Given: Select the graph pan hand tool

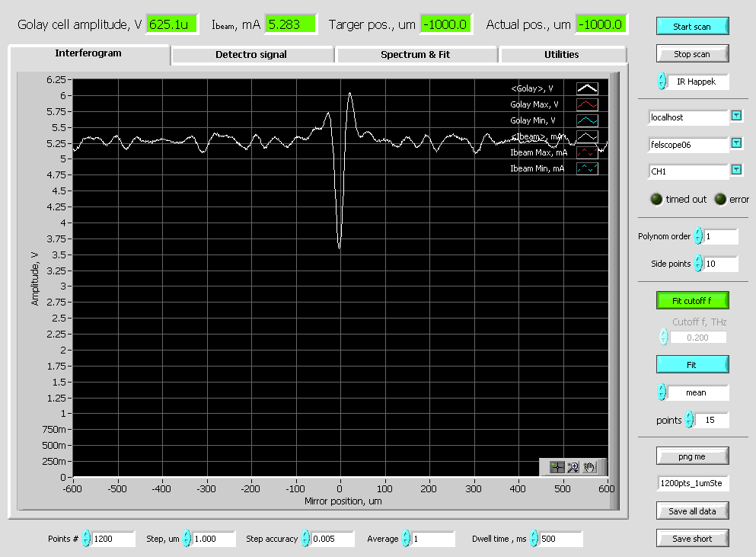Looking at the screenshot, I should coord(589,467).
